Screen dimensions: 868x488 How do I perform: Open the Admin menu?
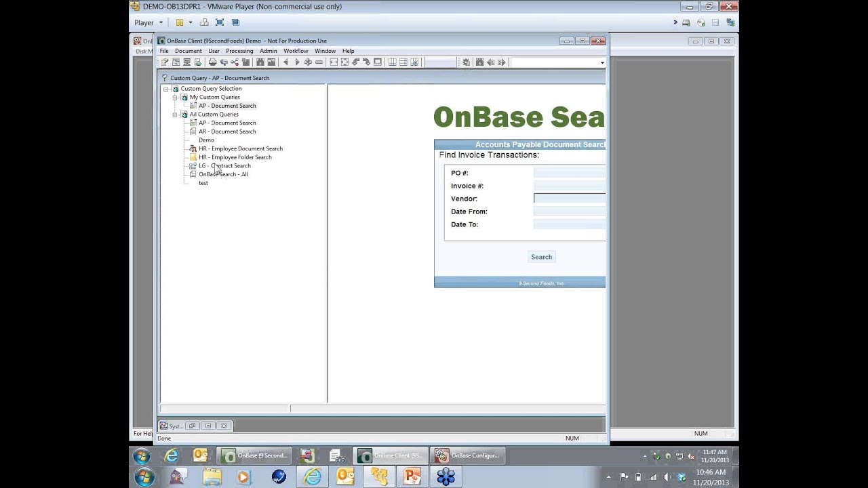pyautogui.click(x=268, y=51)
